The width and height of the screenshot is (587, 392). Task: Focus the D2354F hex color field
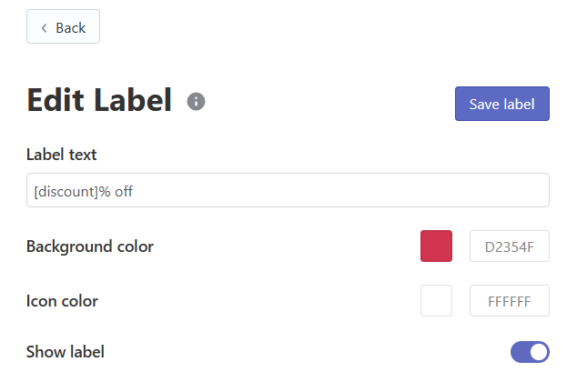coord(510,246)
